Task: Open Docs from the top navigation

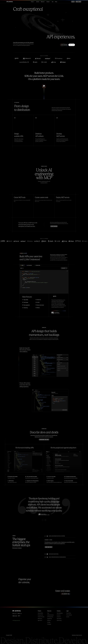Action: pos(52,2)
